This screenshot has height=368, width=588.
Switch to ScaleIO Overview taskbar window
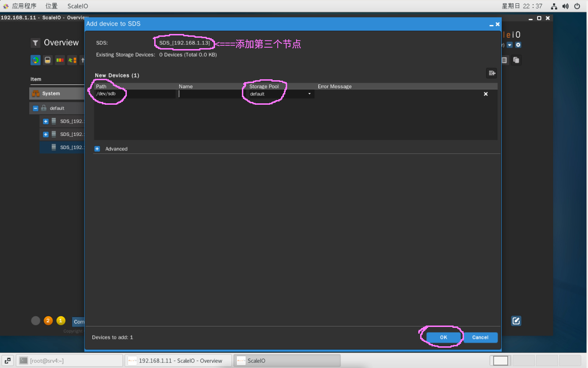click(179, 360)
